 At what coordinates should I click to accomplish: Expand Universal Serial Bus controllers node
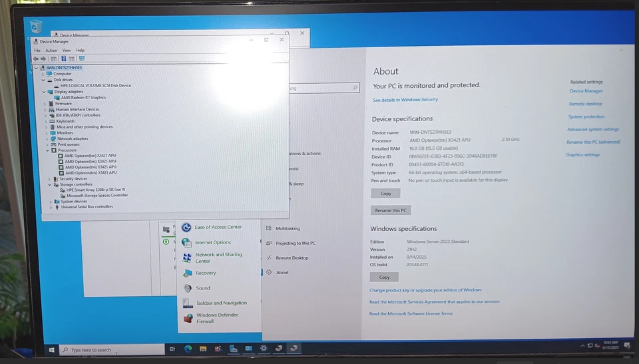pyautogui.click(x=51, y=207)
